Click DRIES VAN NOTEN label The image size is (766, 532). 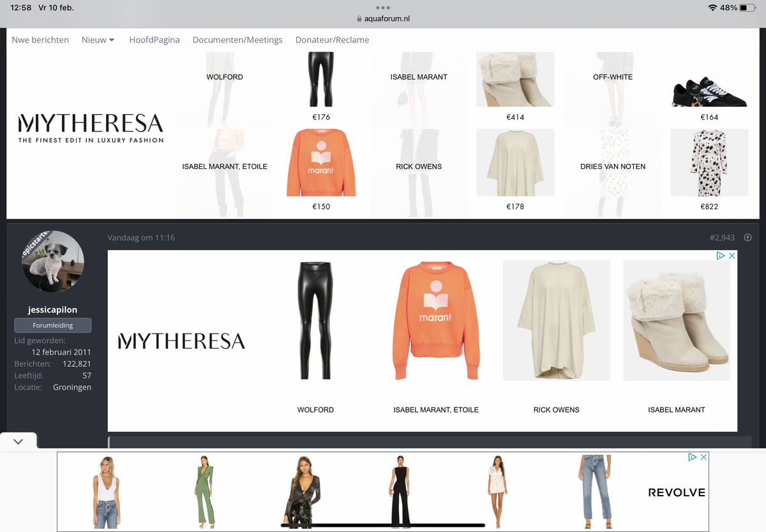(x=613, y=166)
